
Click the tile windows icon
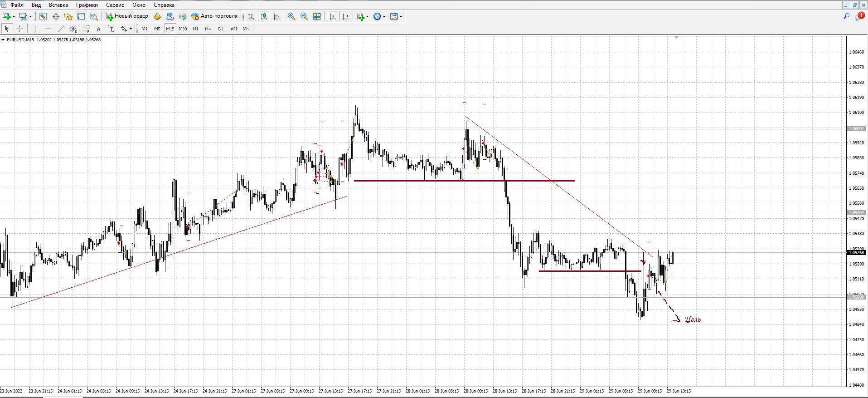(317, 16)
